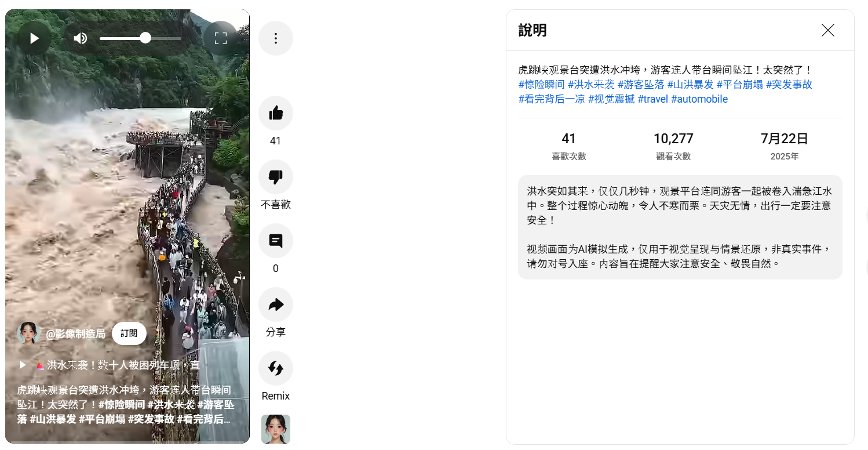Open the Remix icon
Viewport: 868px width, 450px height.
[x=276, y=368]
